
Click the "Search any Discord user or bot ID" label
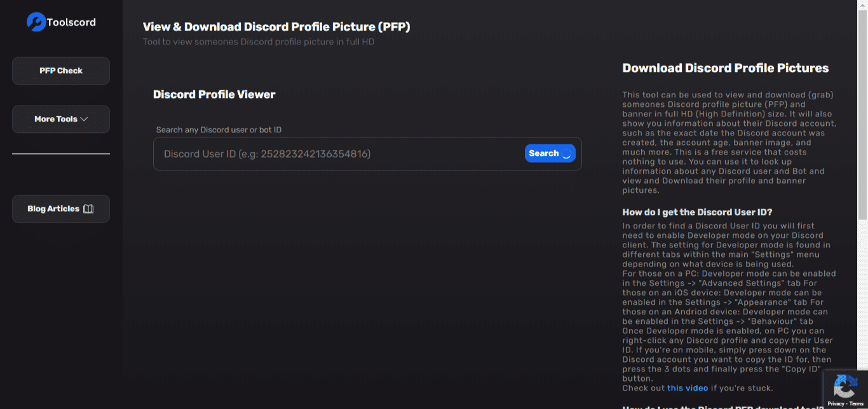pos(219,130)
